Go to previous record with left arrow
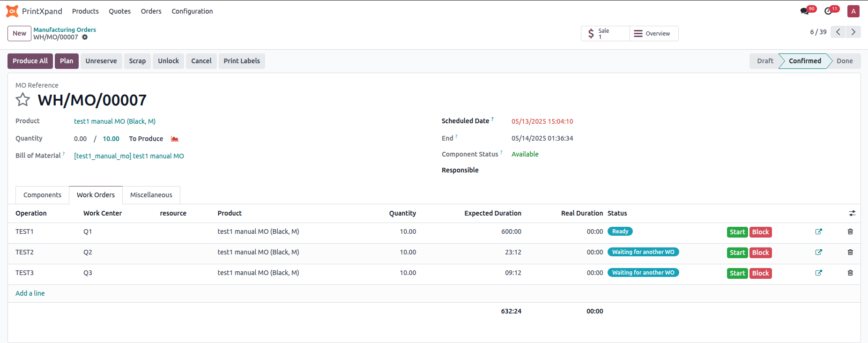 838,32
